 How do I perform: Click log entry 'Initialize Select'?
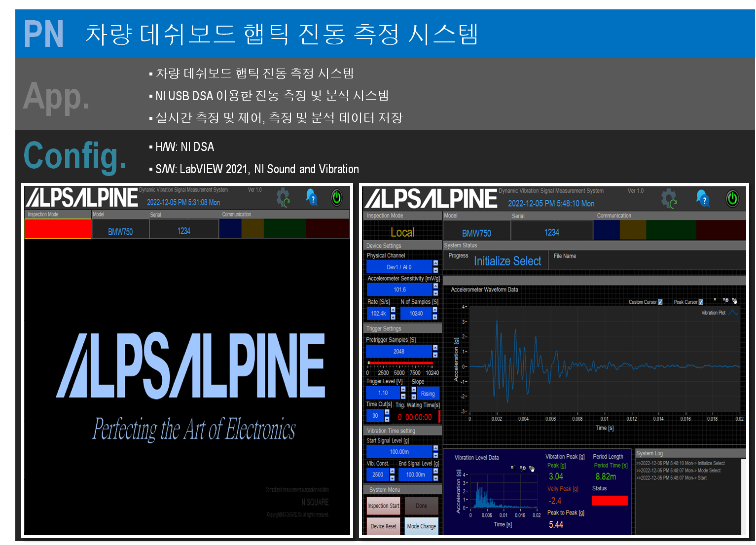click(x=681, y=463)
